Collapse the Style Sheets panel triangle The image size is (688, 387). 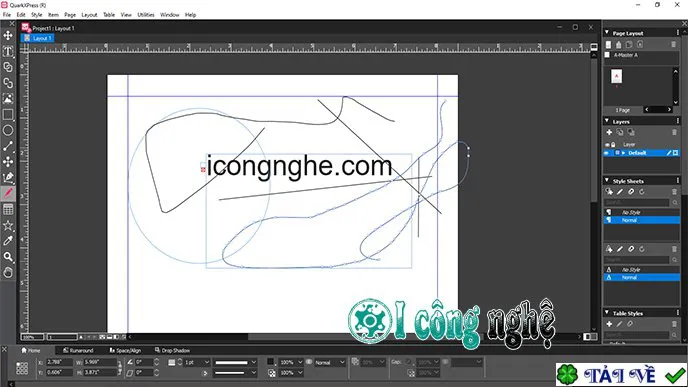pyautogui.click(x=607, y=181)
